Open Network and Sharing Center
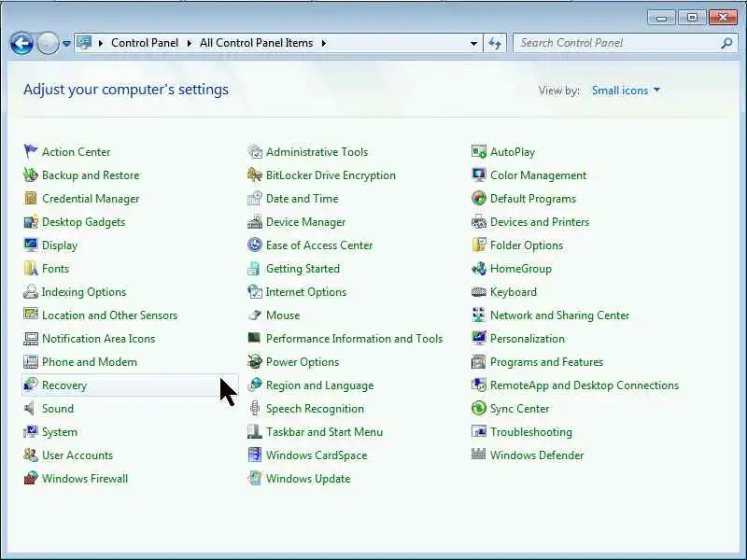 pyautogui.click(x=559, y=315)
